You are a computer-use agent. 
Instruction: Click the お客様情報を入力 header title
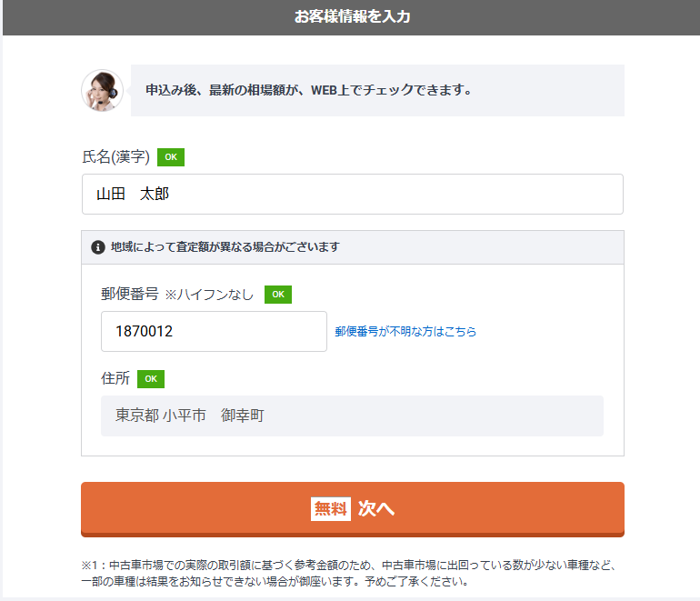[x=352, y=17]
